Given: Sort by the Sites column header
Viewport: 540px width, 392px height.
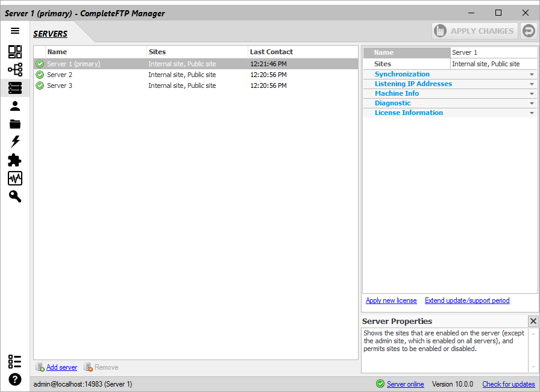Looking at the screenshot, I should click(197, 52).
